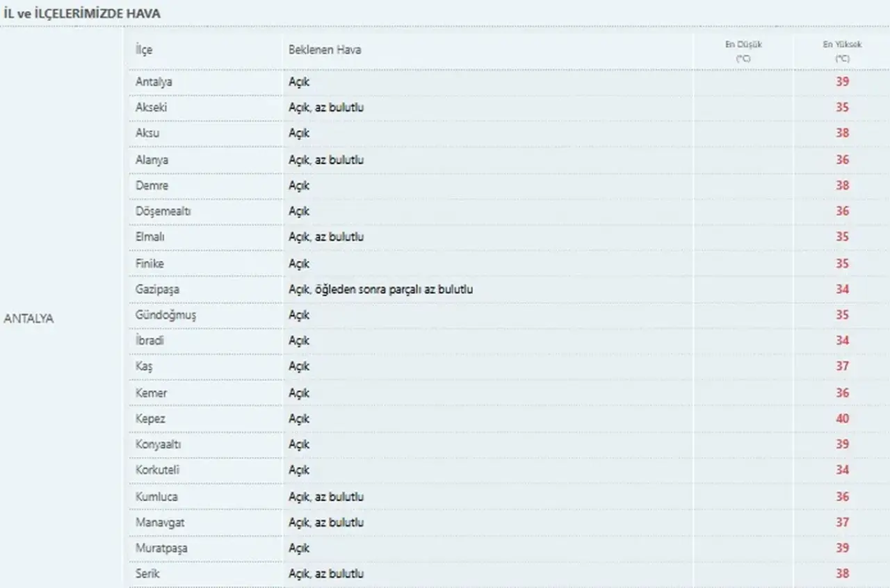Click the En Yüksek column header

coord(842,51)
